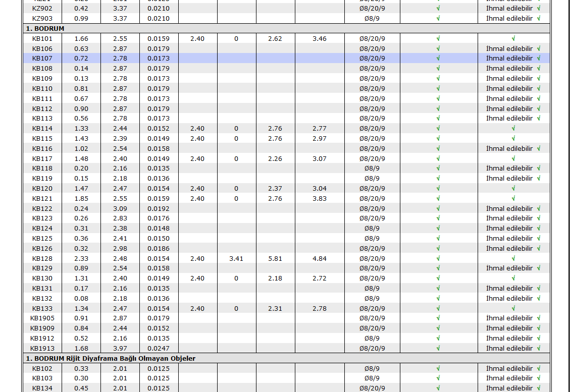Click the checkmark beside "Ihmal edilebilir" in row KB1913
Screen dimensions: 570x392
click(539, 348)
